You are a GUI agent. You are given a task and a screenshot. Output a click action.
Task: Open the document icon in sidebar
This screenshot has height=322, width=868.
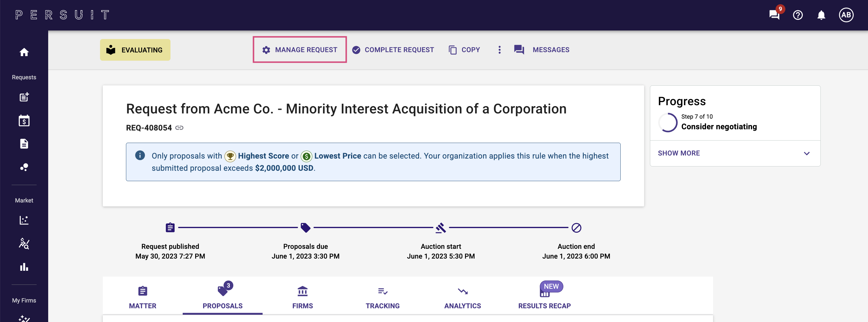tap(24, 144)
